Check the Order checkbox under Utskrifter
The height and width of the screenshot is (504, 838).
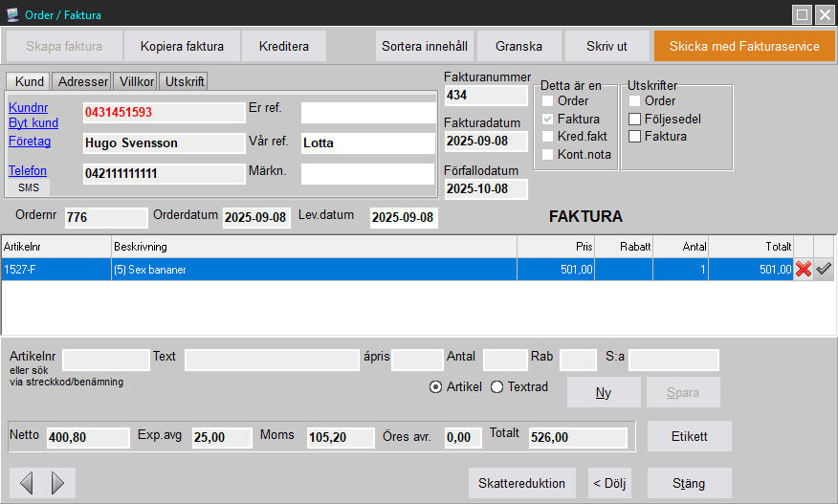634,100
